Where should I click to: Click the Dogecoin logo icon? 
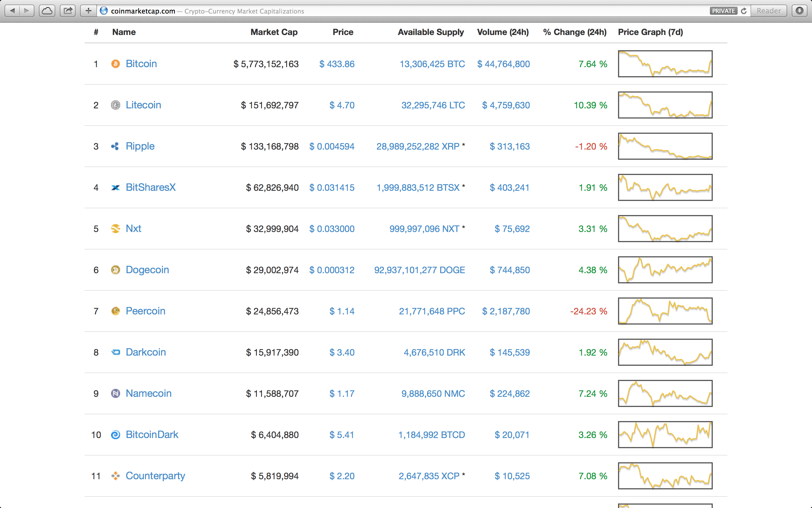tap(115, 270)
